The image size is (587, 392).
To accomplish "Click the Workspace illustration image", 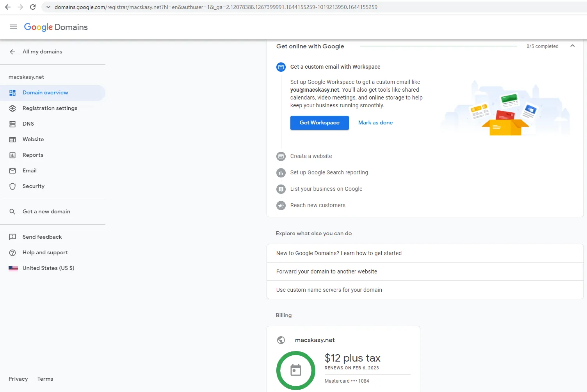I will pyautogui.click(x=506, y=108).
